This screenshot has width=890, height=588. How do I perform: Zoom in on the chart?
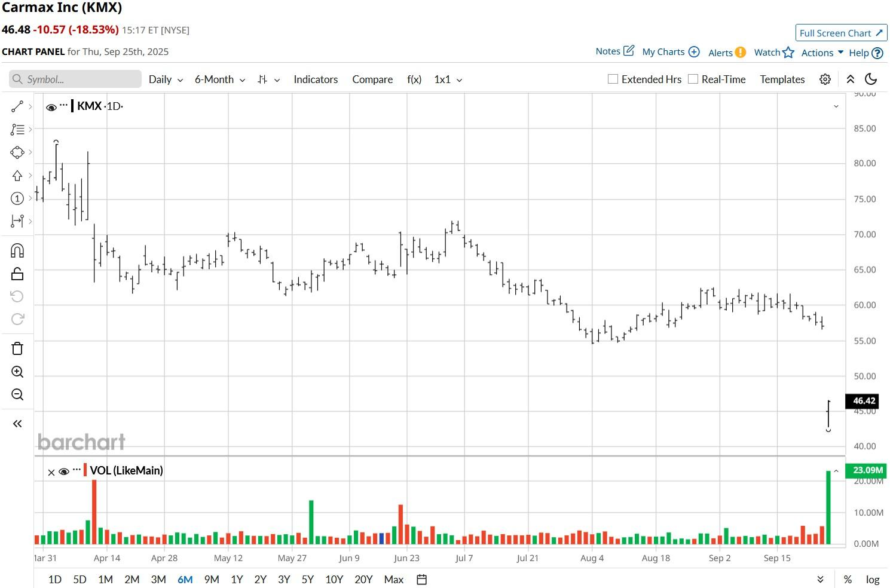pyautogui.click(x=17, y=372)
